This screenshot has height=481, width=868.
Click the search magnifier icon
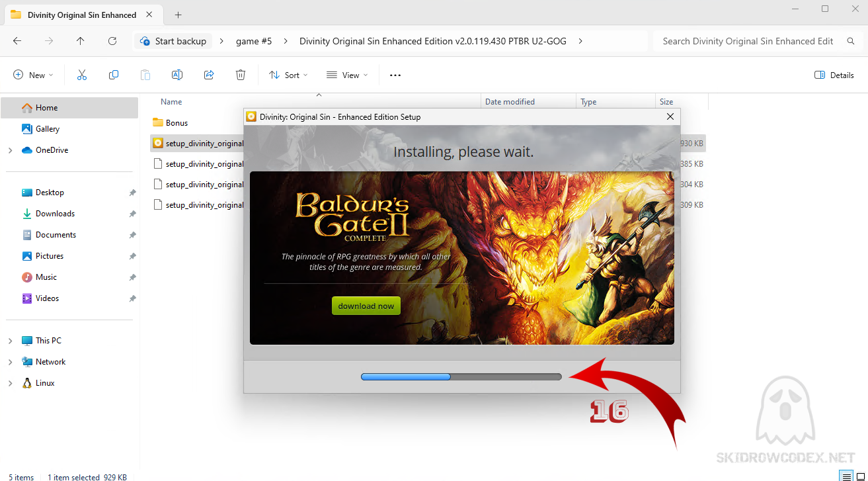click(x=850, y=41)
